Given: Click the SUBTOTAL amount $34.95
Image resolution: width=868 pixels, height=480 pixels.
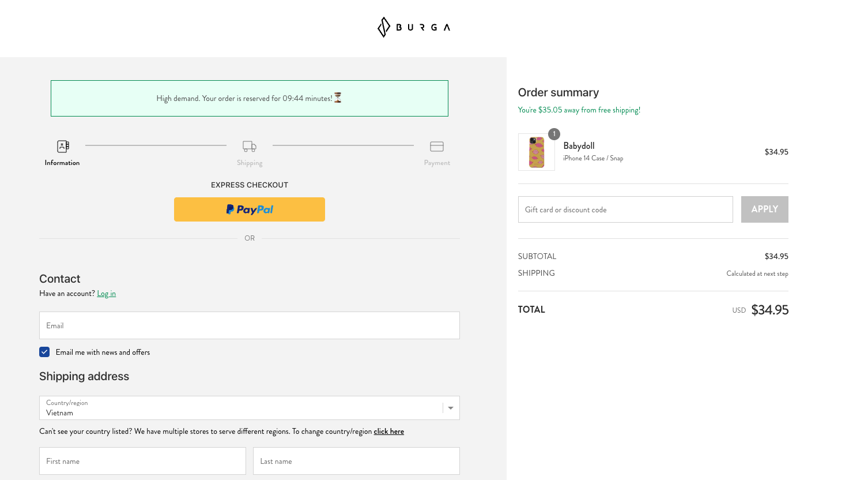Looking at the screenshot, I should coord(776,256).
